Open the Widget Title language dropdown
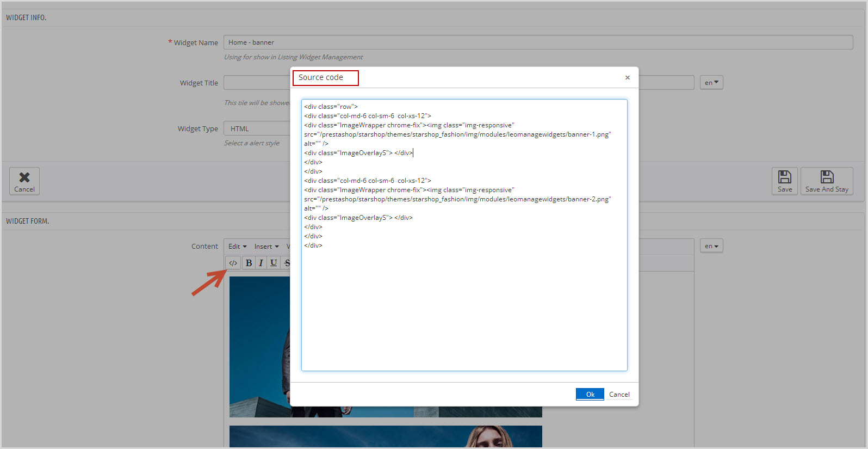 click(x=711, y=83)
